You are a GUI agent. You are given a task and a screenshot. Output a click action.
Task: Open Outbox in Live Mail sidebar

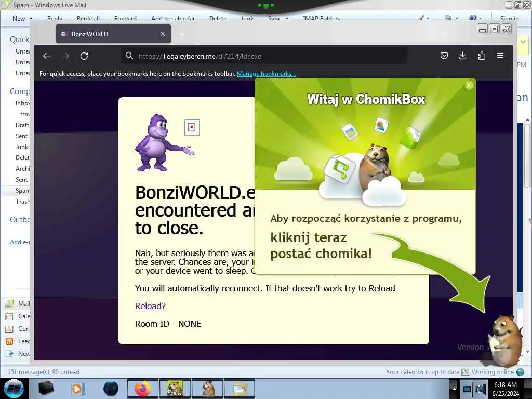tap(20, 220)
